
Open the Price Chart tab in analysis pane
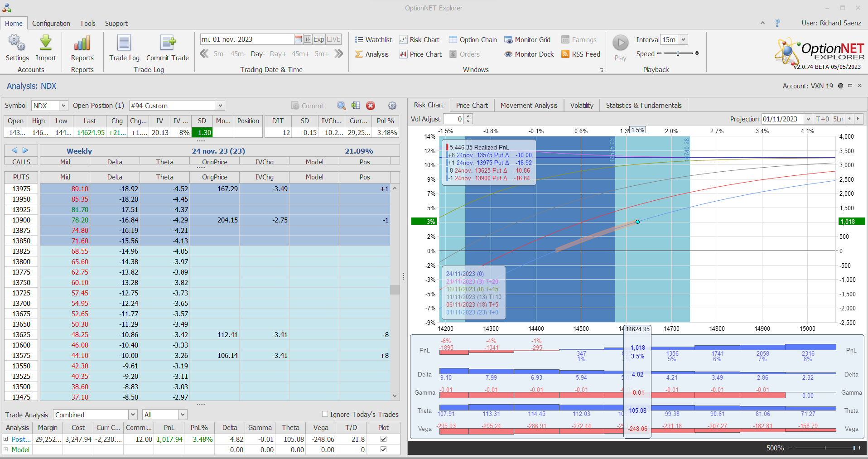click(x=472, y=105)
